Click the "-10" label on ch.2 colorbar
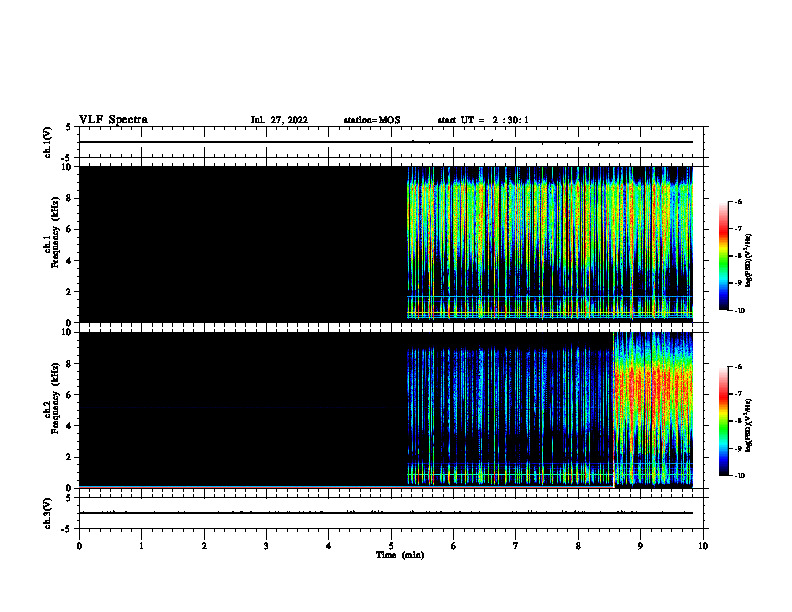 (739, 476)
